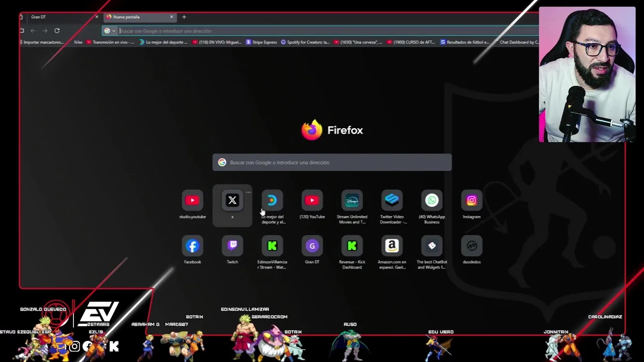Click the browser forward arrow
This screenshot has height=362, width=644.
pos(45,31)
